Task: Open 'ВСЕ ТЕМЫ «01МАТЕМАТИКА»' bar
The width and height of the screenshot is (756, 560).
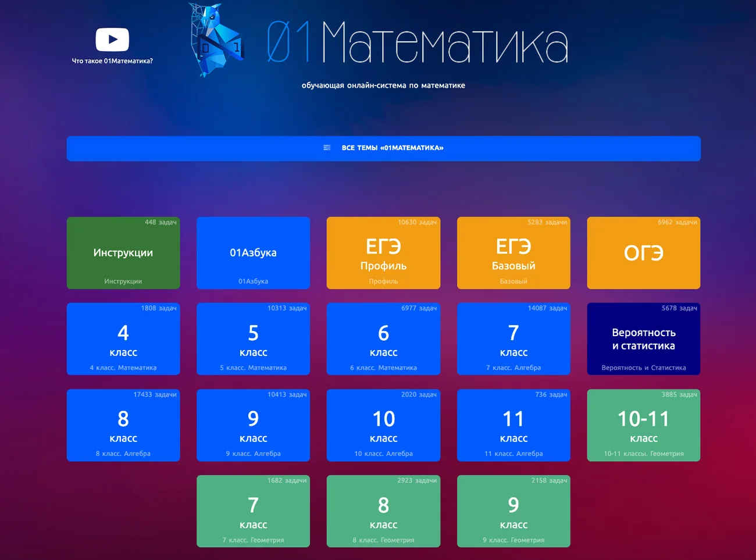Action: click(x=384, y=148)
